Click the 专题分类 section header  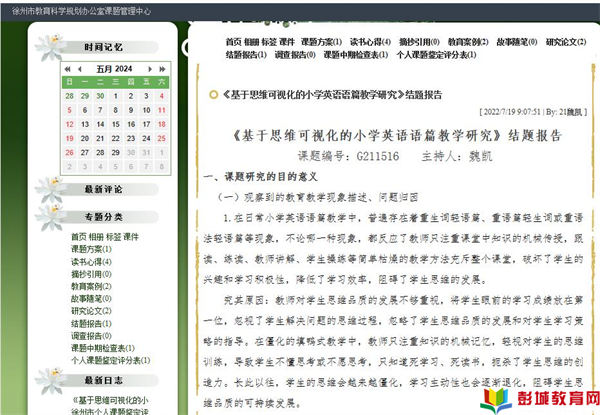click(103, 217)
